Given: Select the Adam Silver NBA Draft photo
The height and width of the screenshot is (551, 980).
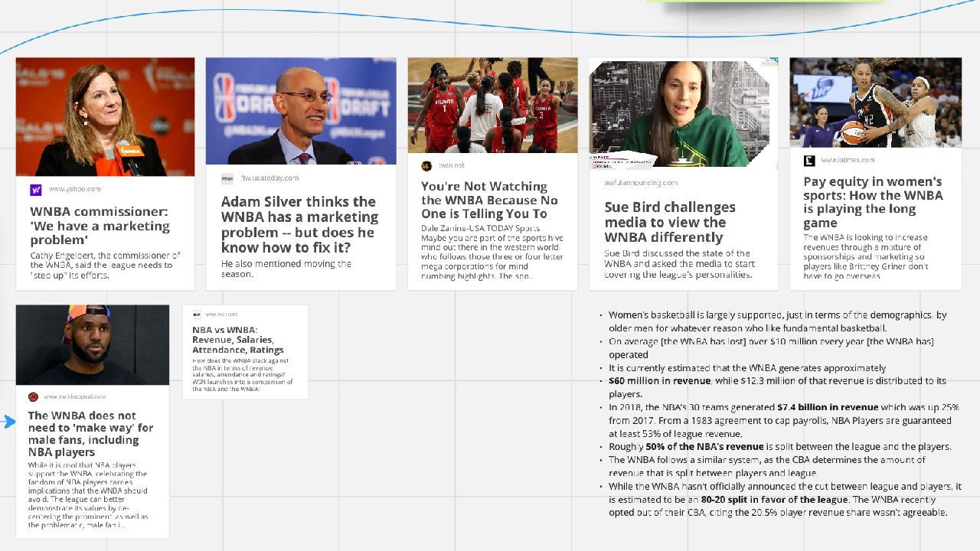Looking at the screenshot, I should (x=301, y=111).
